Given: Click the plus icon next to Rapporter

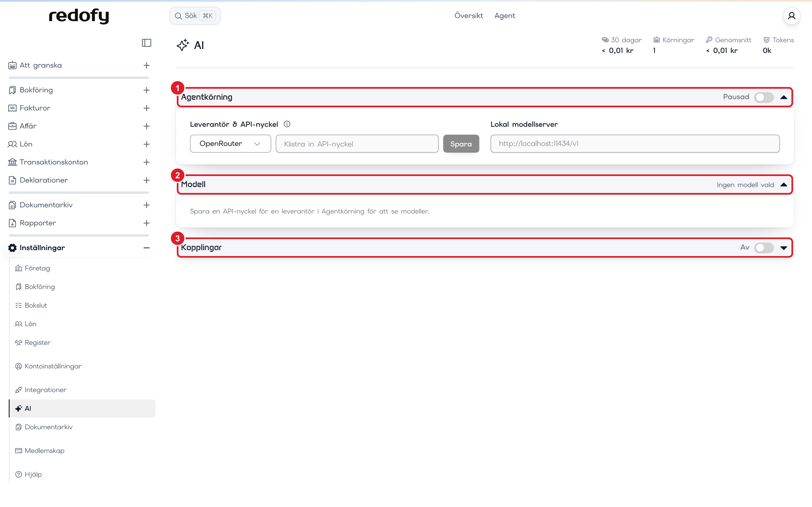Looking at the screenshot, I should (x=147, y=223).
